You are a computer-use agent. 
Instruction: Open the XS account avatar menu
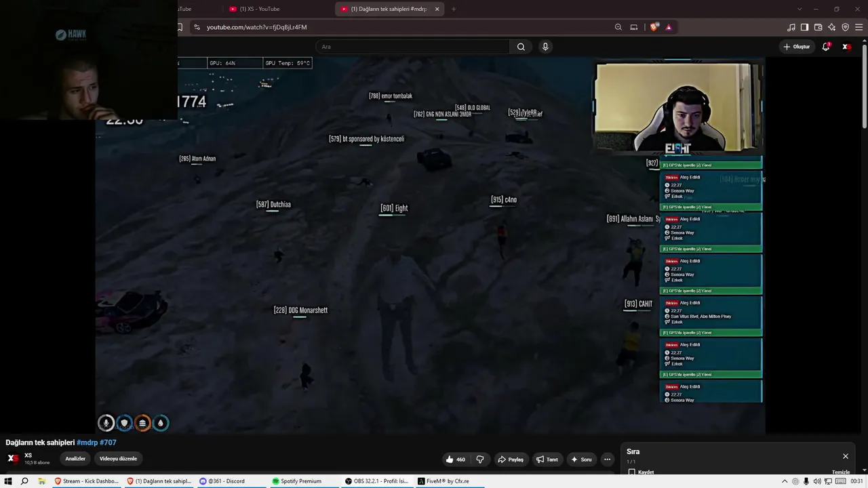click(x=846, y=47)
